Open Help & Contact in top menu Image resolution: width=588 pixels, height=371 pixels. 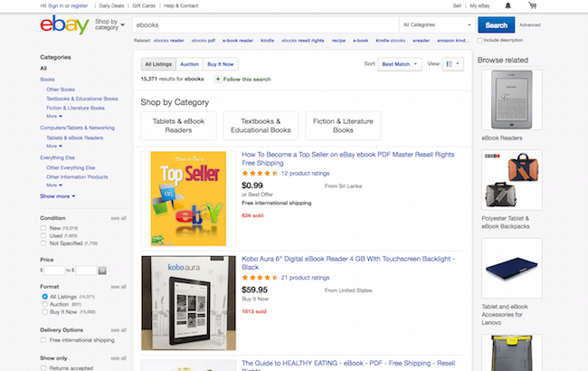click(x=181, y=5)
